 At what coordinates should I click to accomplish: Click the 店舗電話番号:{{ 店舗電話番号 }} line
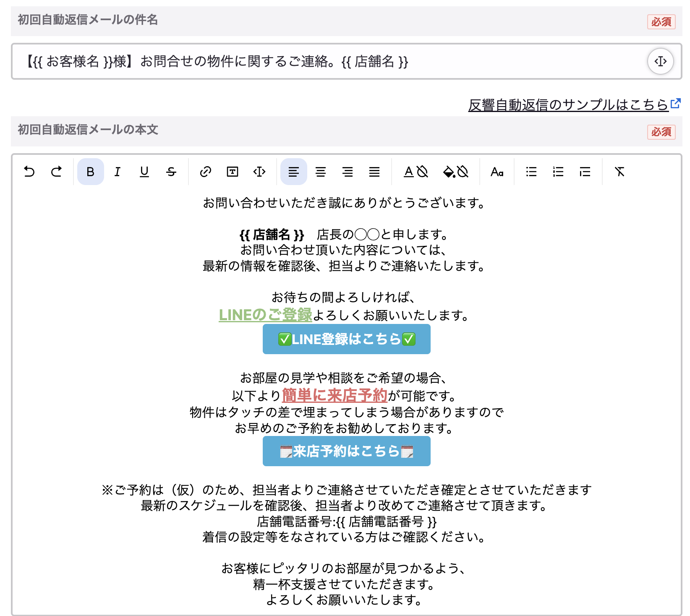347,522
